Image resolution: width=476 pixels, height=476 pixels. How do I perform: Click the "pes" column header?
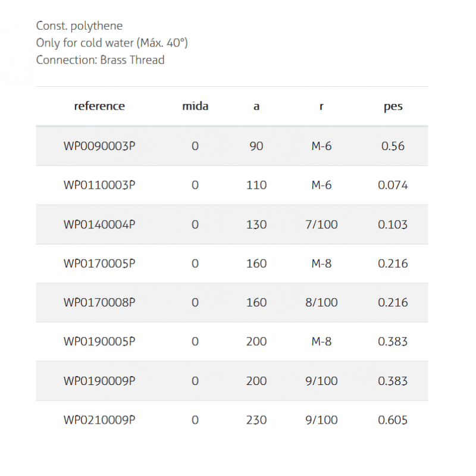[x=393, y=107]
